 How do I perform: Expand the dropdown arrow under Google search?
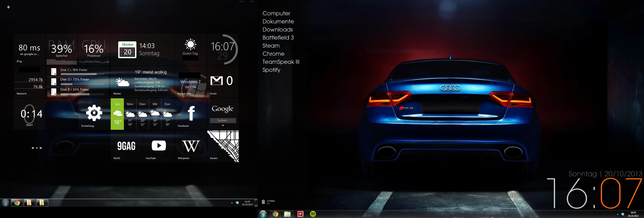click(223, 126)
